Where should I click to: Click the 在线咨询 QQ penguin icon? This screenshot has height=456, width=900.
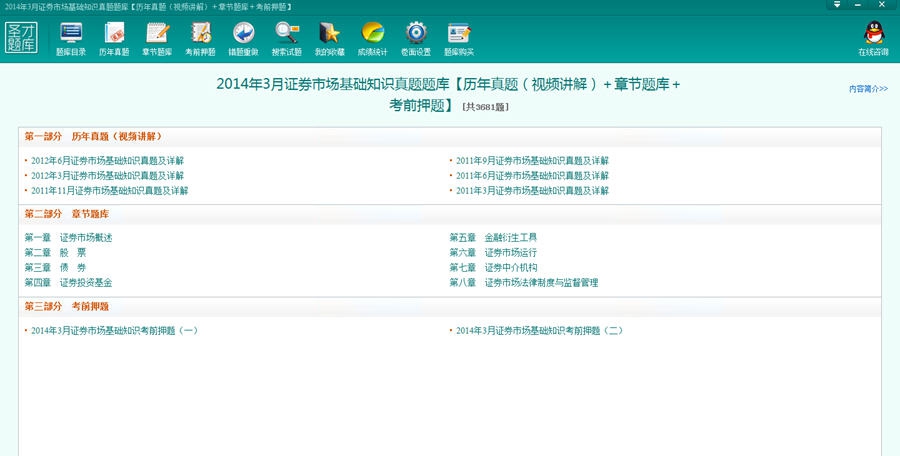click(874, 38)
